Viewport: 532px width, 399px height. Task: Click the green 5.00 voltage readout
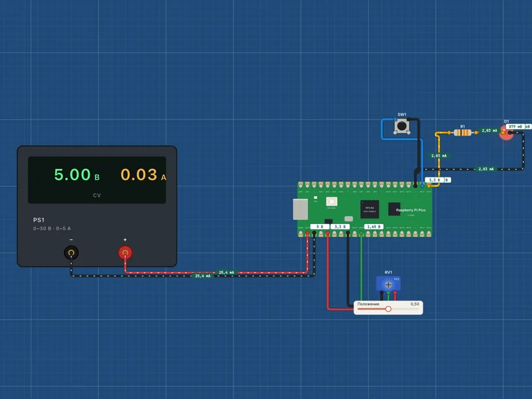tap(72, 175)
